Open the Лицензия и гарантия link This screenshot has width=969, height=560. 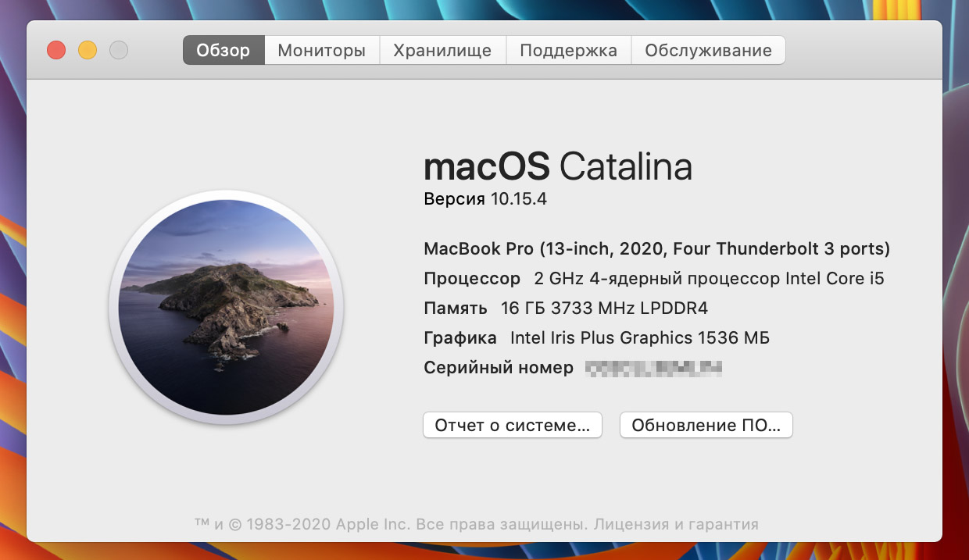pos(677,524)
